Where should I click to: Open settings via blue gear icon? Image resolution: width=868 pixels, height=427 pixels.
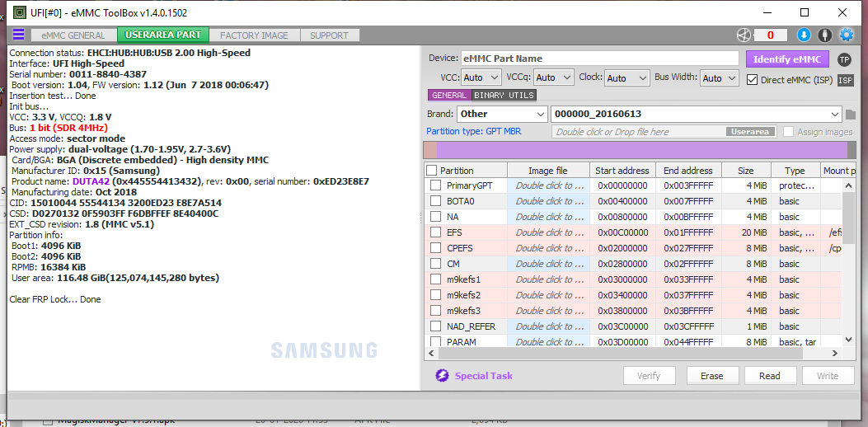(x=847, y=35)
